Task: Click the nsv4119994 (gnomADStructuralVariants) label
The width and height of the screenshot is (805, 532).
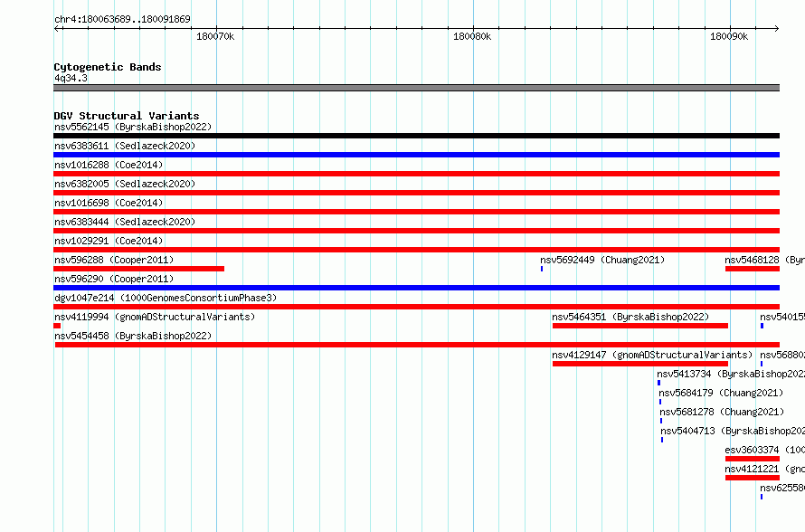Action: (155, 317)
